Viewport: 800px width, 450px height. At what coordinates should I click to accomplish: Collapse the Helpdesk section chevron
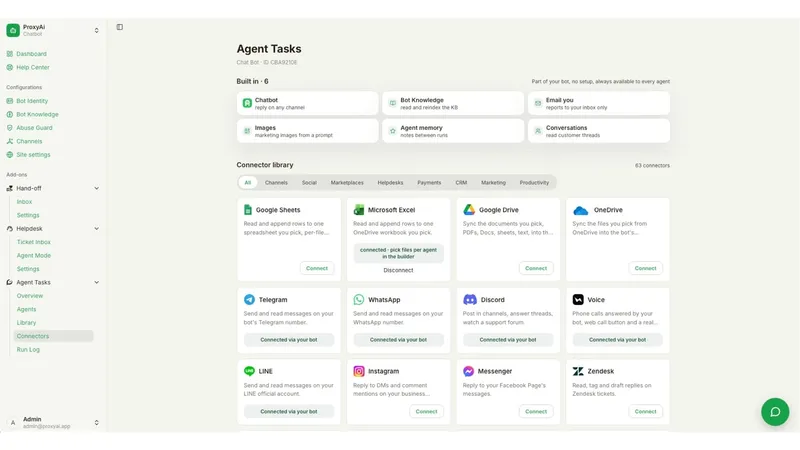point(96,229)
